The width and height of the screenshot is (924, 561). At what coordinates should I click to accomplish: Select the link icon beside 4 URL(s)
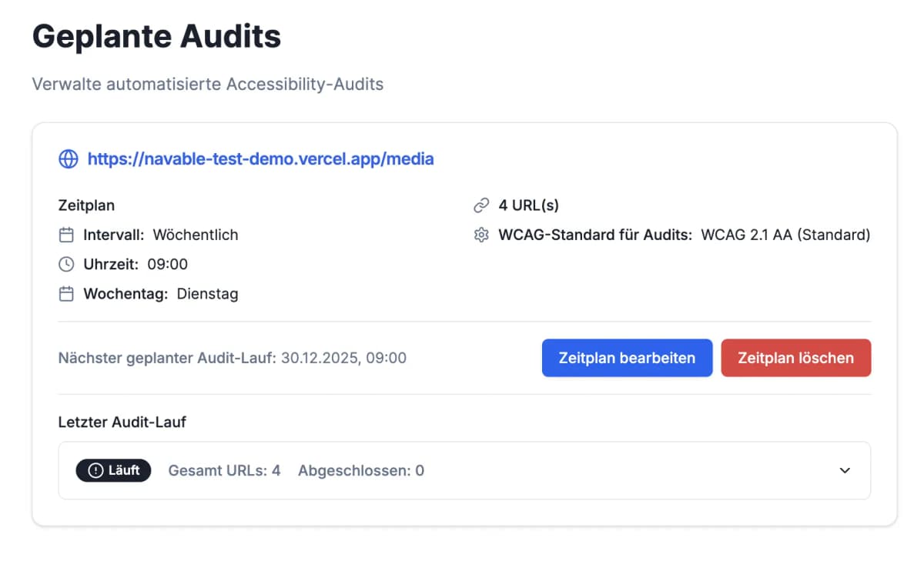tap(481, 205)
